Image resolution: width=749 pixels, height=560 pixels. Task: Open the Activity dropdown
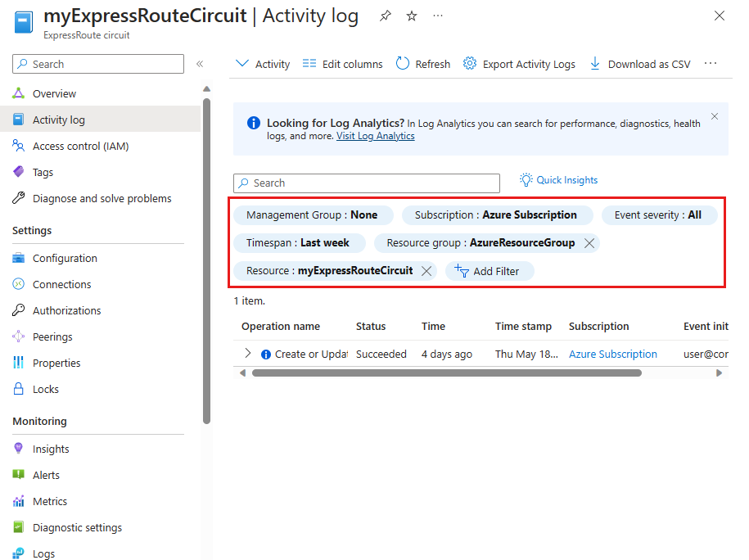point(263,64)
